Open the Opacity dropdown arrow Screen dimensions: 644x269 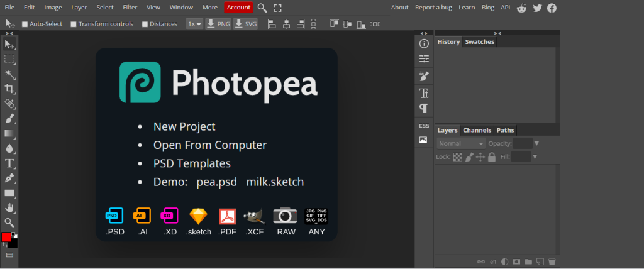(536, 143)
